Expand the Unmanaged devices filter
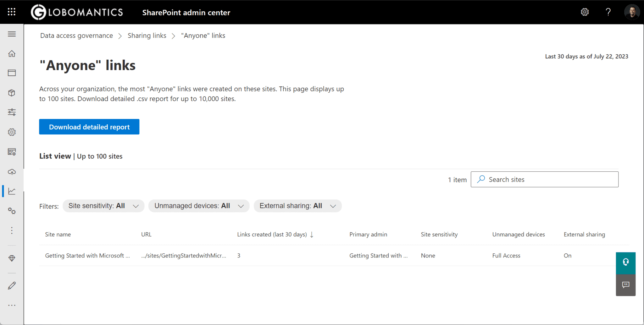Image resolution: width=644 pixels, height=325 pixels. (199, 206)
